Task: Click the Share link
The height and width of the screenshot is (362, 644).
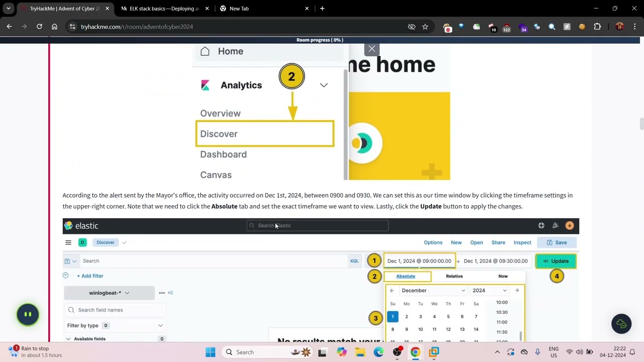Action: tap(498, 242)
